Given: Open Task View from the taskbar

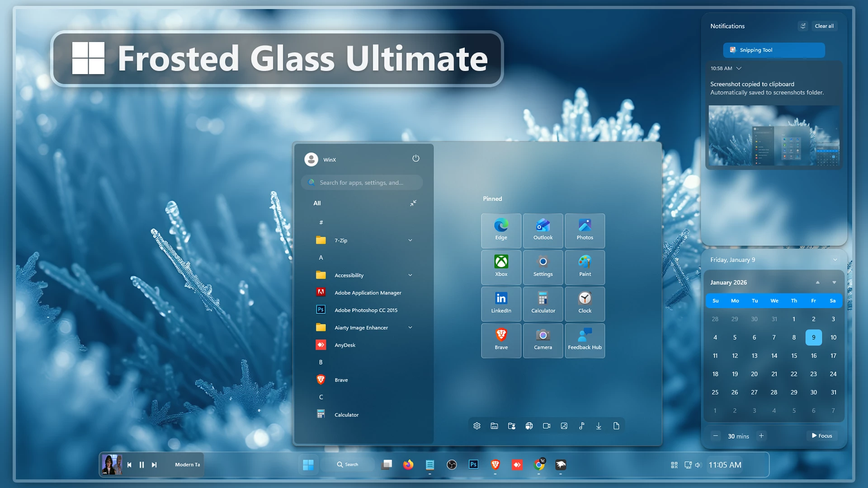Looking at the screenshot, I should coord(387,465).
